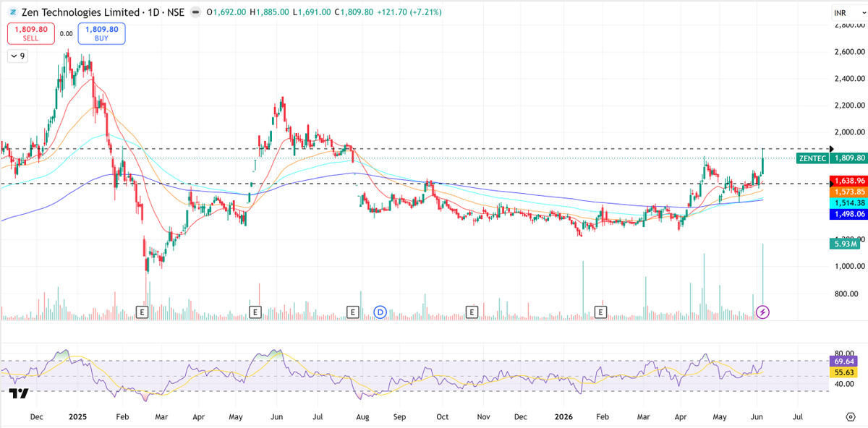Click the Oct label on the time axis
This screenshot has width=868, height=428.
tap(443, 417)
